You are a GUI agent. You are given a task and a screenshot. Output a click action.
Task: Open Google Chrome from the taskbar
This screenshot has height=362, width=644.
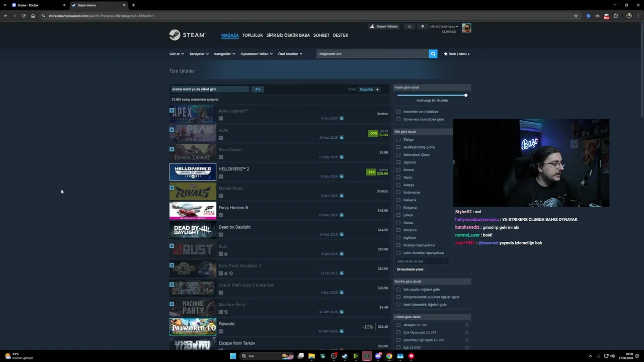click(389, 356)
